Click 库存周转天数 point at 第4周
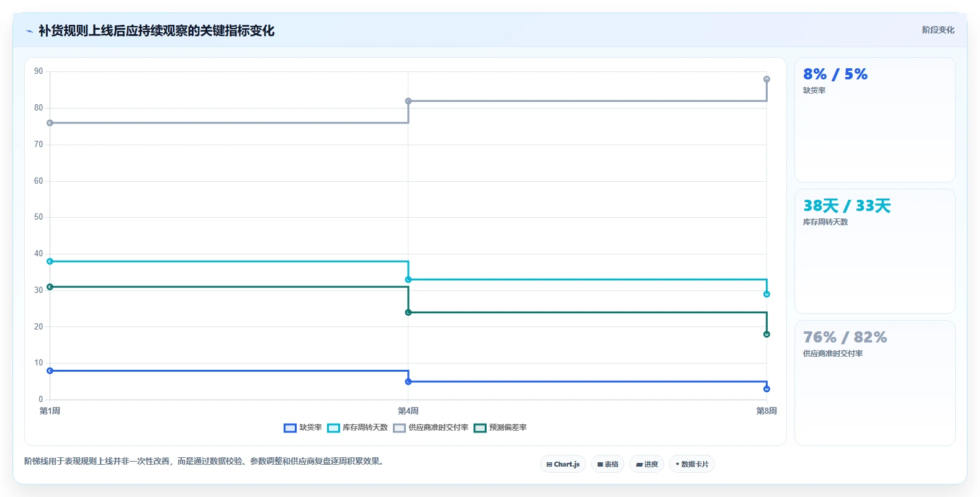Screen dimensions: 980x497 coord(408,280)
